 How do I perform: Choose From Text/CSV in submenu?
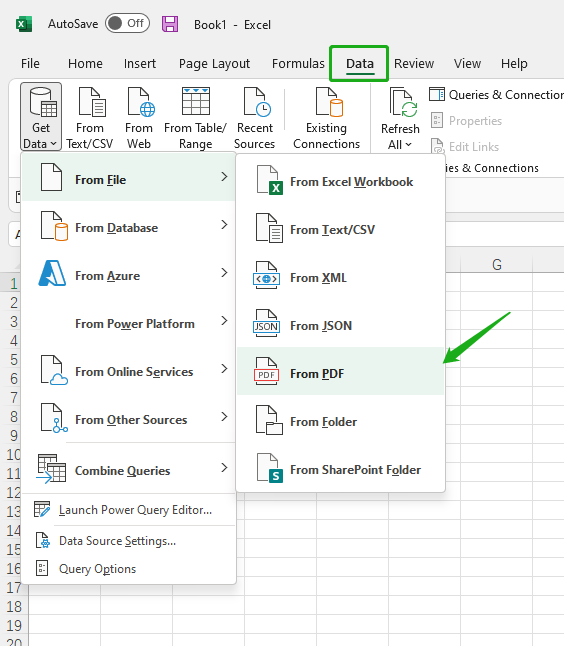click(341, 229)
